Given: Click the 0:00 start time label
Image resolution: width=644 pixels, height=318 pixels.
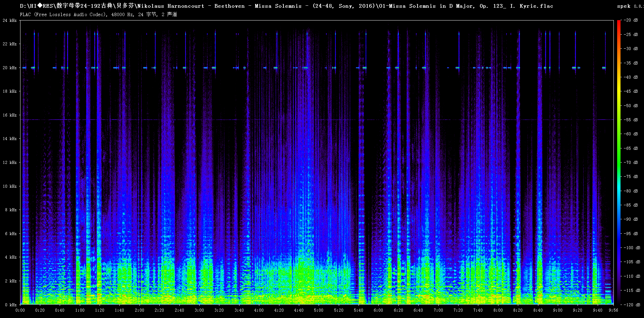Looking at the screenshot, I should pyautogui.click(x=20, y=310).
